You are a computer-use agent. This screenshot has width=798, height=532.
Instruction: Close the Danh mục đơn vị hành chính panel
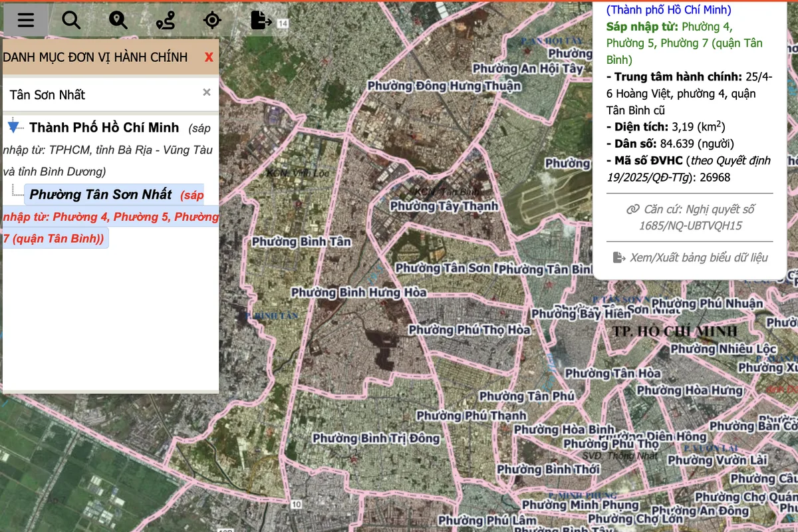[209, 57]
